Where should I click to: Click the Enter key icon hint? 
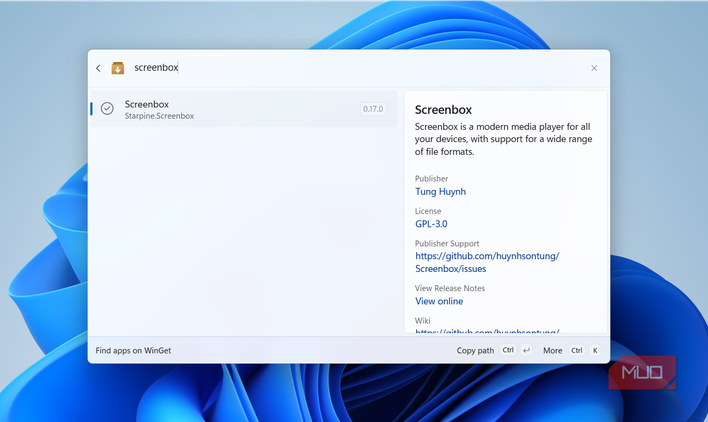click(526, 350)
